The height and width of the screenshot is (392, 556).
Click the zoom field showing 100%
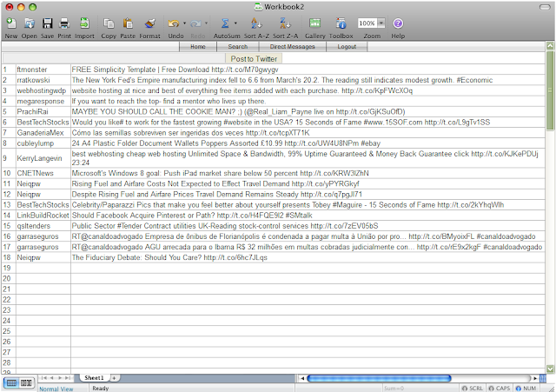click(x=367, y=23)
